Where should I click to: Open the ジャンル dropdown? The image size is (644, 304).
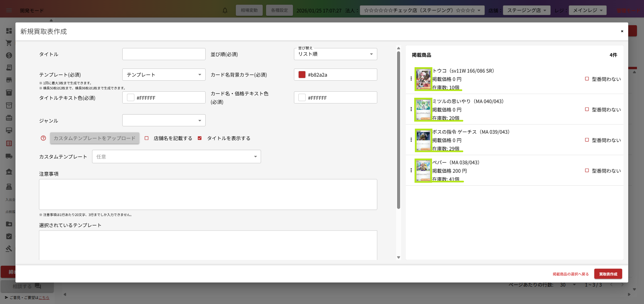pos(164,120)
